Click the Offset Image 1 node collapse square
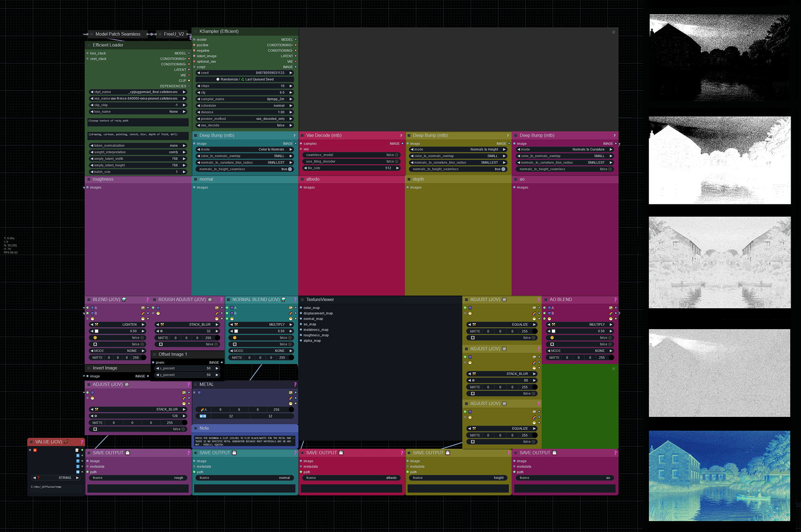 [154, 354]
